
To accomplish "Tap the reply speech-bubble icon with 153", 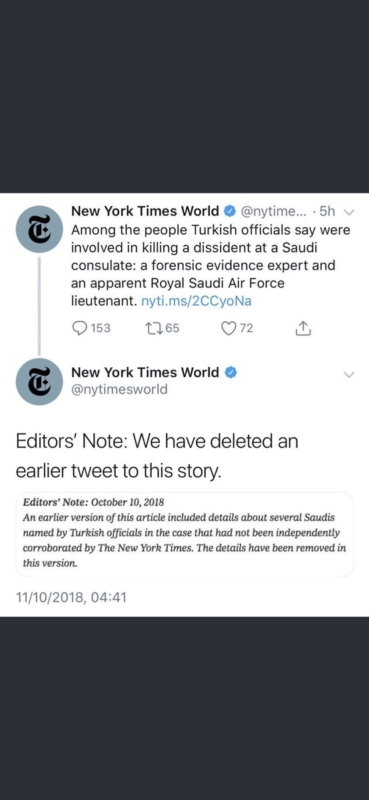I will pos(79,329).
